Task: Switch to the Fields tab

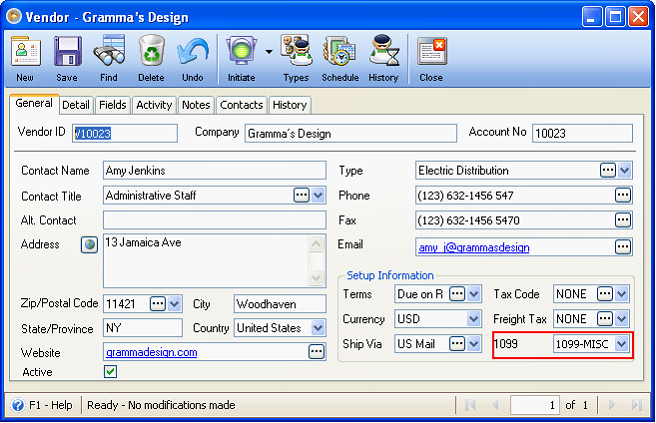Action: (113, 105)
